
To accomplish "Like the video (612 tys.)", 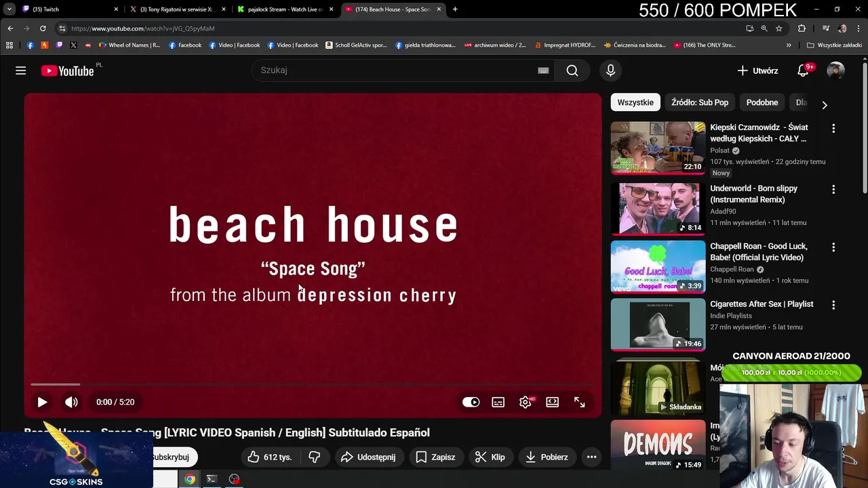I will click(x=269, y=457).
